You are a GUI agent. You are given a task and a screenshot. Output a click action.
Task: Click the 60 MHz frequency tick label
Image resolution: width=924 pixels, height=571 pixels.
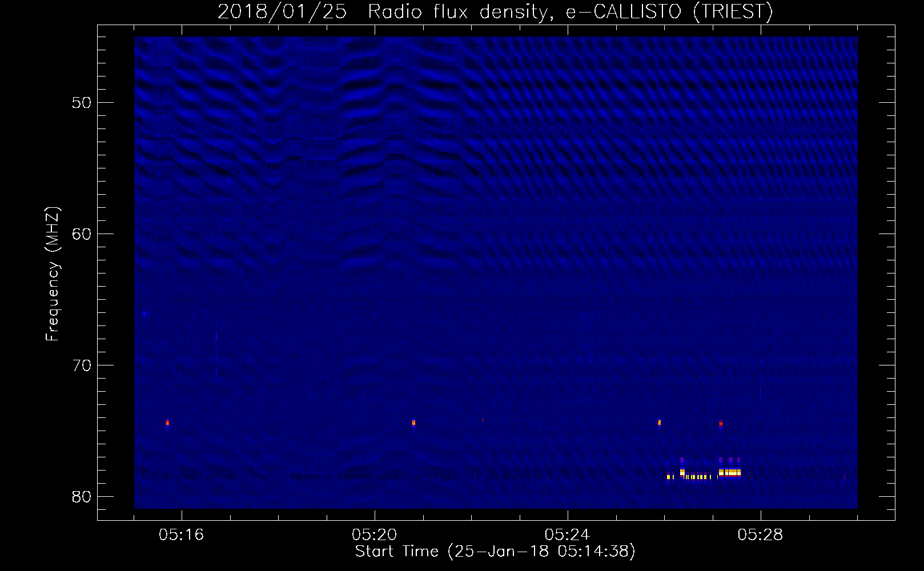tap(82, 234)
